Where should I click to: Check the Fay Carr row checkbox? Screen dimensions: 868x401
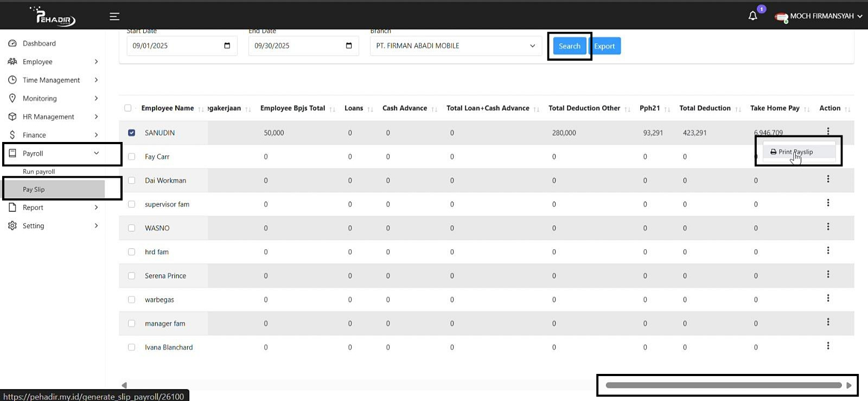tap(131, 157)
